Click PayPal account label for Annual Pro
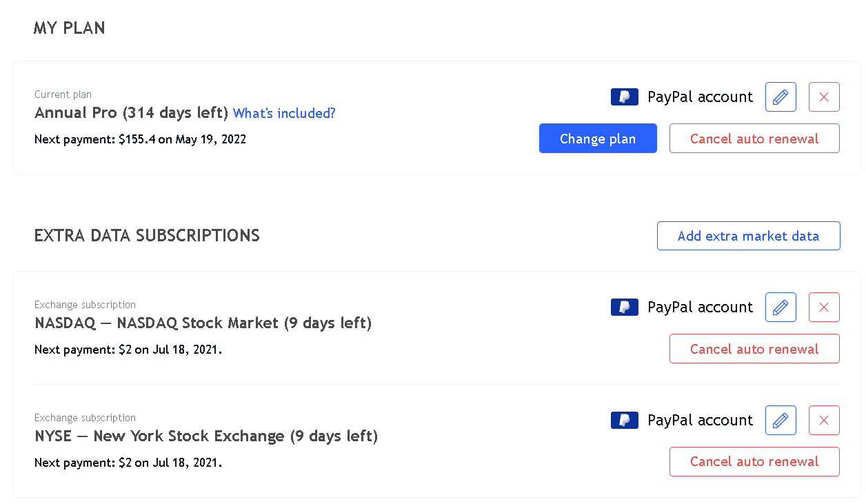Screen dimensions: 866x504 coord(700,97)
